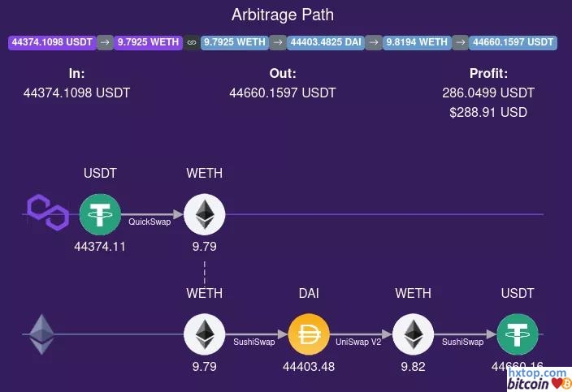
Task: Click the final USDT icon on Ethereum row
Action: tap(518, 334)
